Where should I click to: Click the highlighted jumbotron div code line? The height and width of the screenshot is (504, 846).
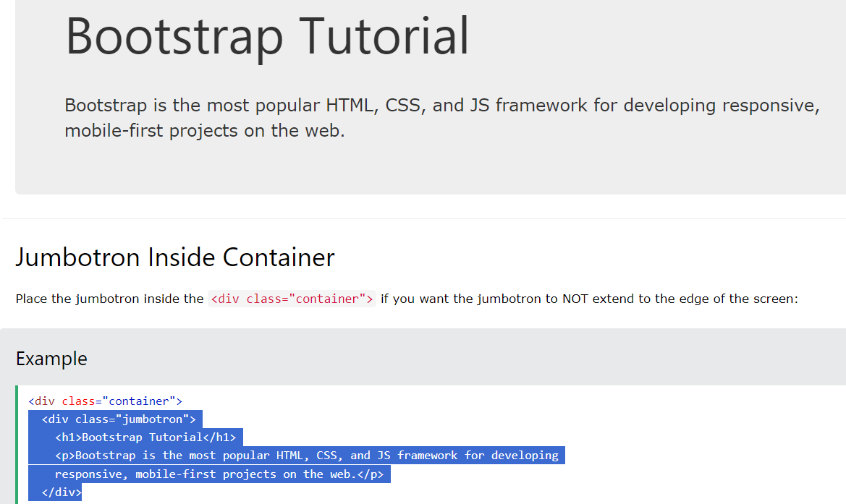tap(120, 419)
